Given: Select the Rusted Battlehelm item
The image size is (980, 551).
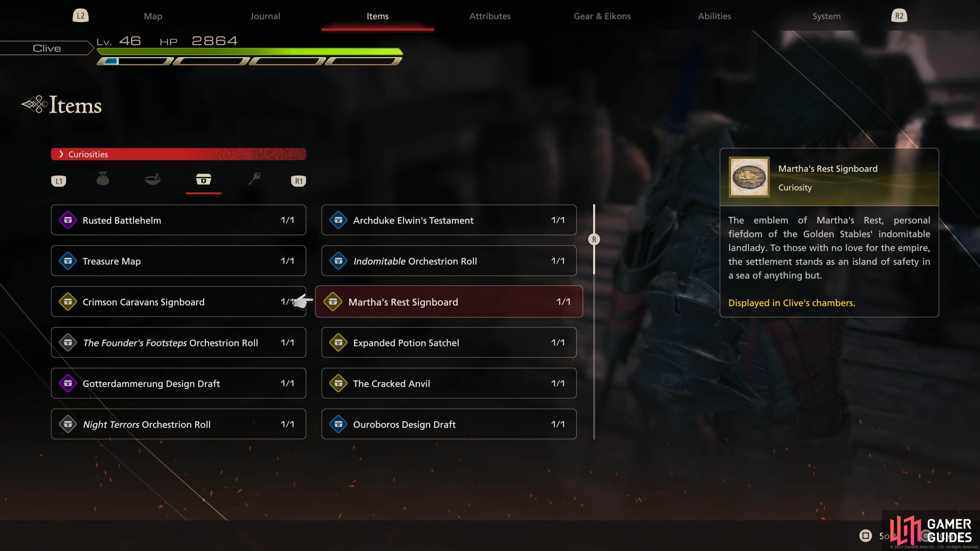Looking at the screenshot, I should click(x=178, y=220).
